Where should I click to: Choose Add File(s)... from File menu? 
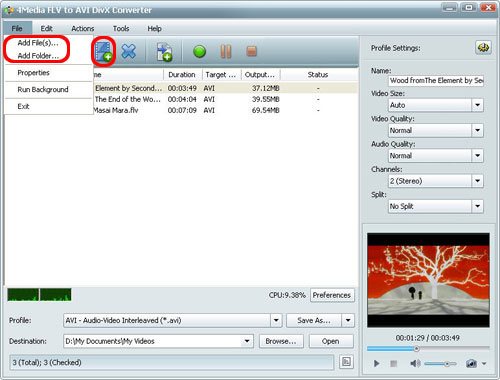coord(38,43)
